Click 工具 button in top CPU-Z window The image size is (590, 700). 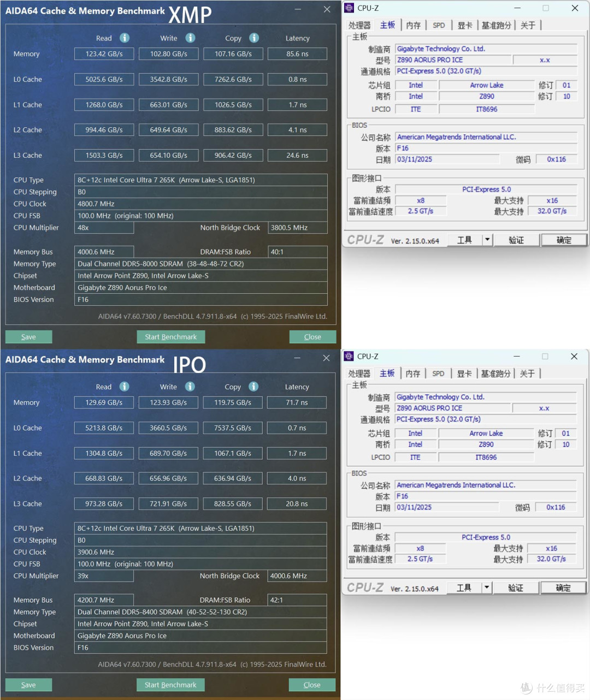(x=464, y=240)
